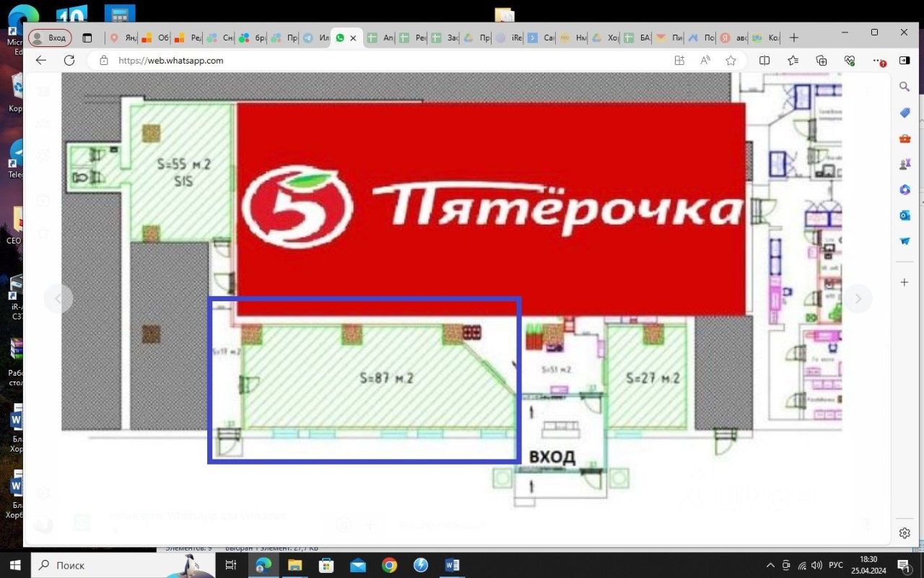Open Edge Settings and more menu

click(x=878, y=61)
